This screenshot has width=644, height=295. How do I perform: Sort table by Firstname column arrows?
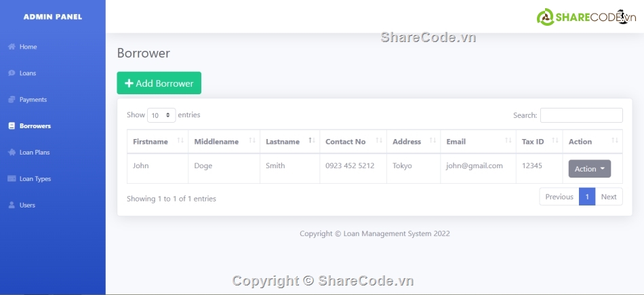point(180,141)
